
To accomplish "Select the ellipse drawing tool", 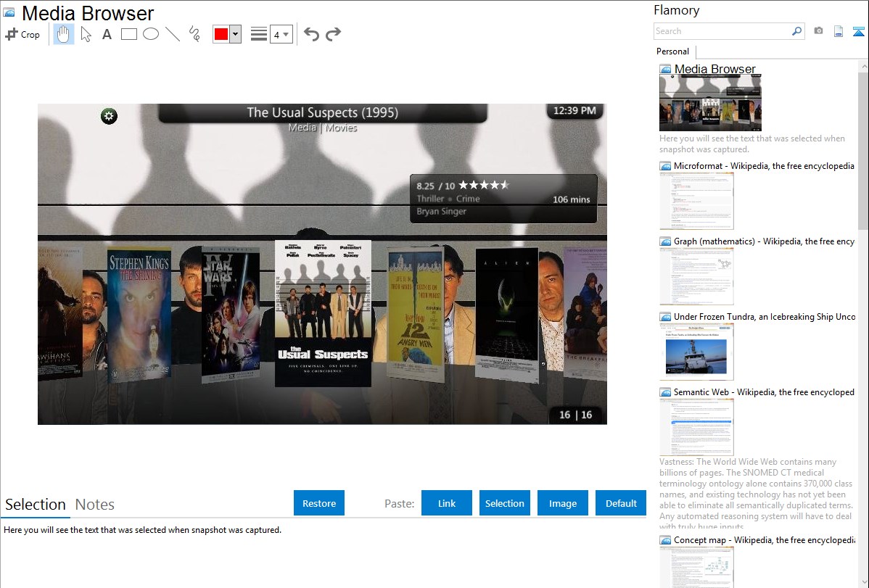I will (x=151, y=34).
